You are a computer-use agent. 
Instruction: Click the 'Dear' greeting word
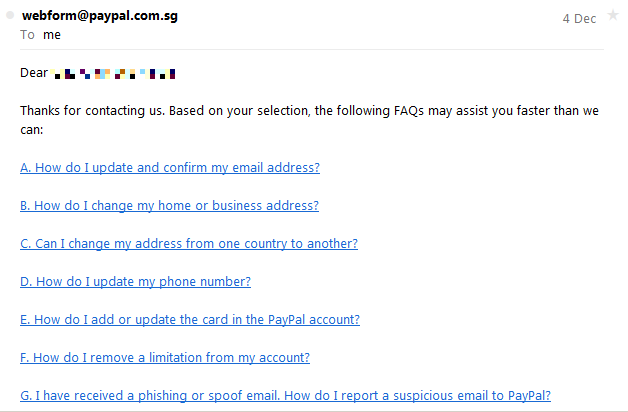point(34,73)
